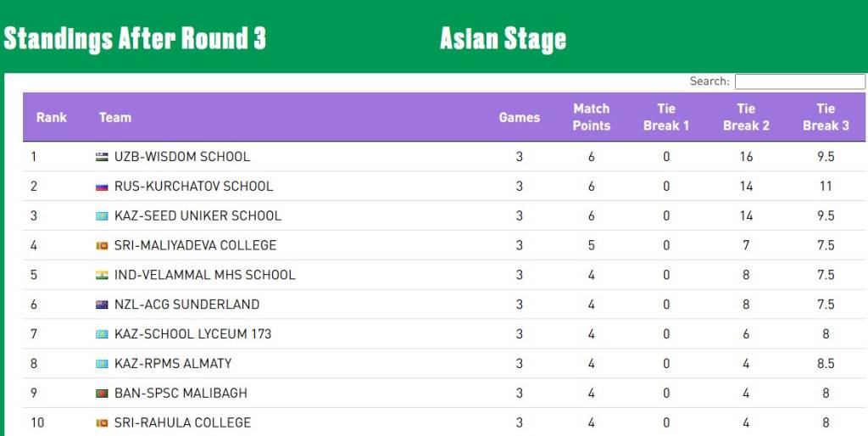Click the New Zealand flag icon
This screenshot has width=868, height=436.
point(102,305)
